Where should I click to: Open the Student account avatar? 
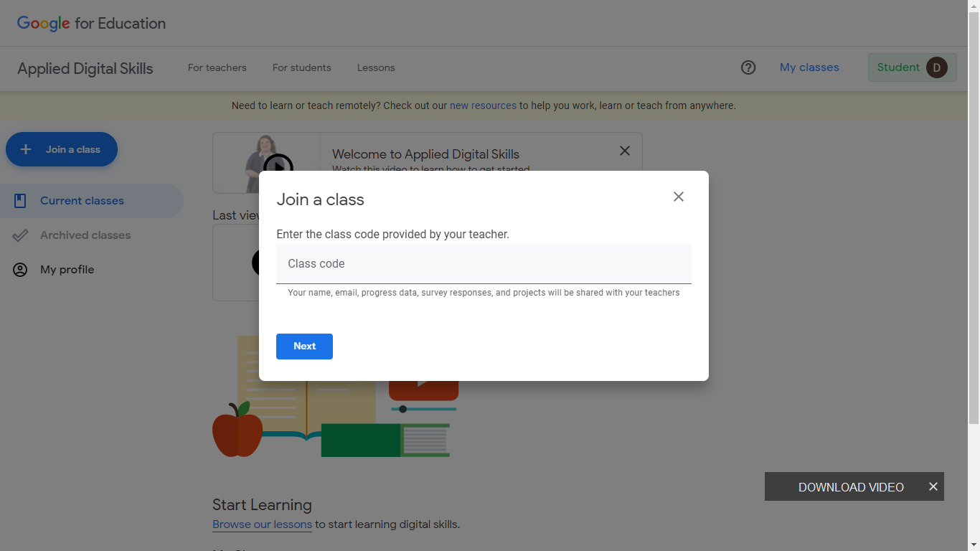[x=936, y=67]
